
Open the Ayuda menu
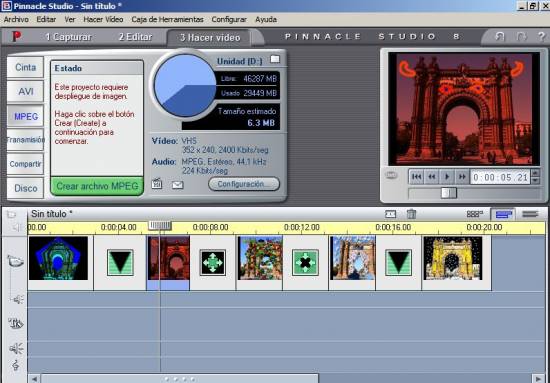click(x=266, y=19)
